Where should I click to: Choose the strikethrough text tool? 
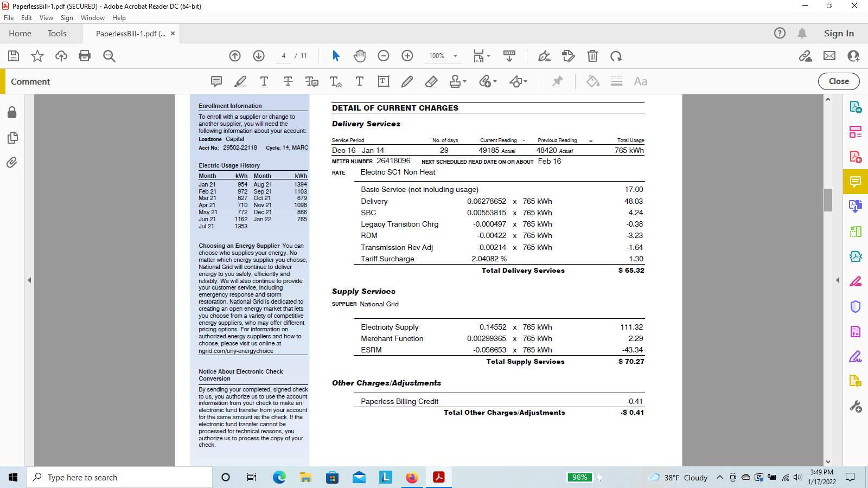click(x=288, y=81)
